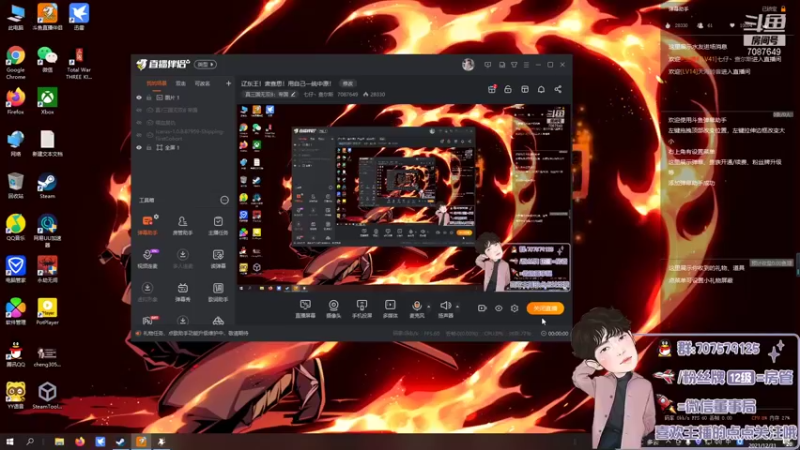Add a new scene with plus button
The width and height of the screenshot is (800, 450).
[228, 83]
